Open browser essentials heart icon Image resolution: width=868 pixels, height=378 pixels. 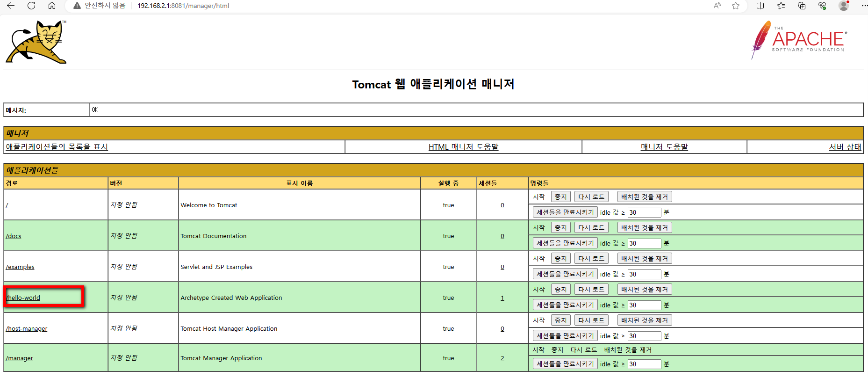[822, 6]
